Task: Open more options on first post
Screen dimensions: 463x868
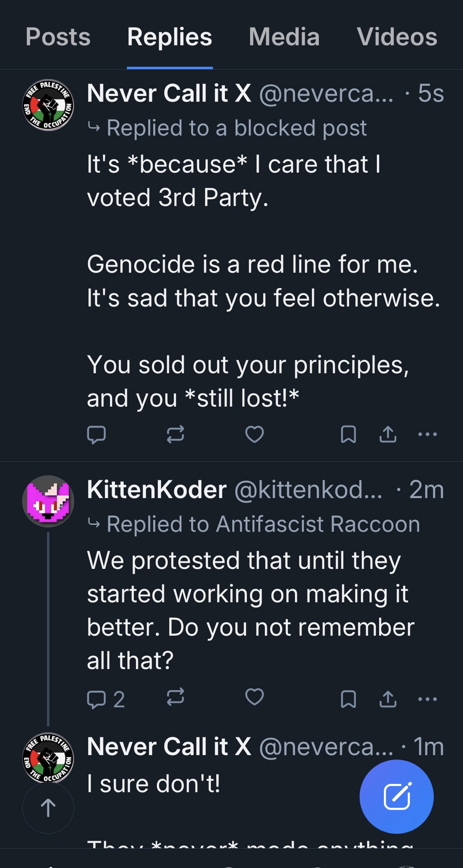Action: pyautogui.click(x=427, y=434)
